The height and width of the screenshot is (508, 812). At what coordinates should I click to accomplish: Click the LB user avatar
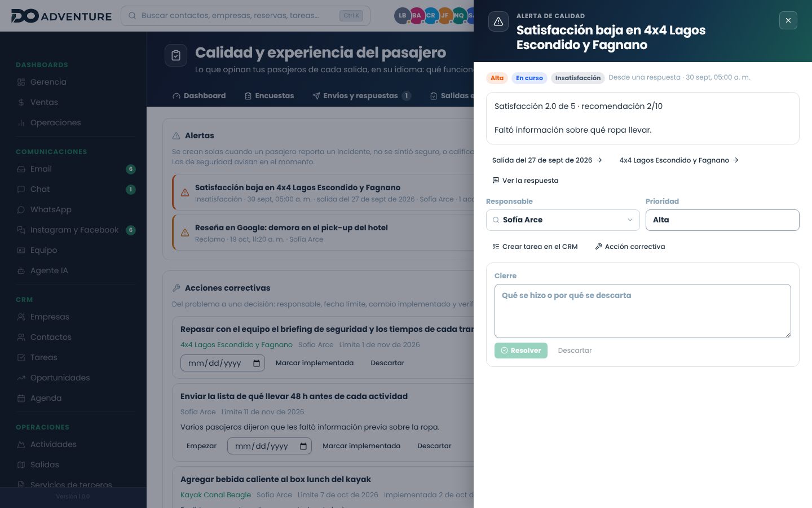pyautogui.click(x=402, y=16)
